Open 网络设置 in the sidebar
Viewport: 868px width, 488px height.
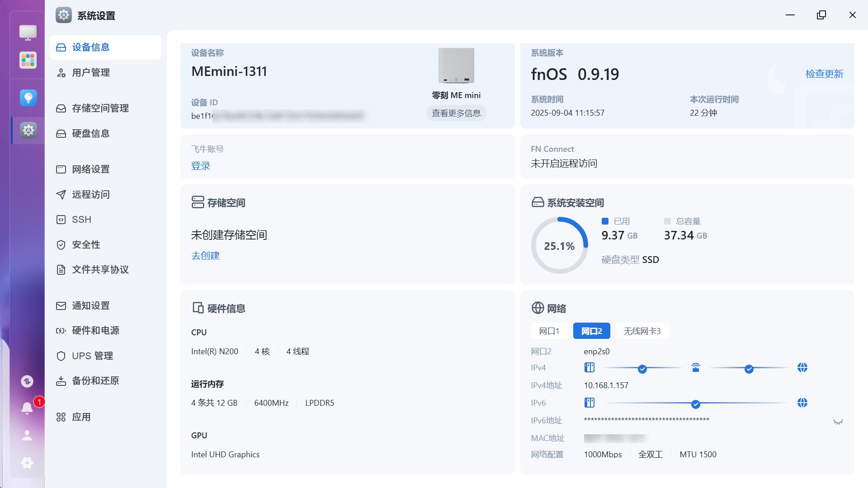point(91,169)
